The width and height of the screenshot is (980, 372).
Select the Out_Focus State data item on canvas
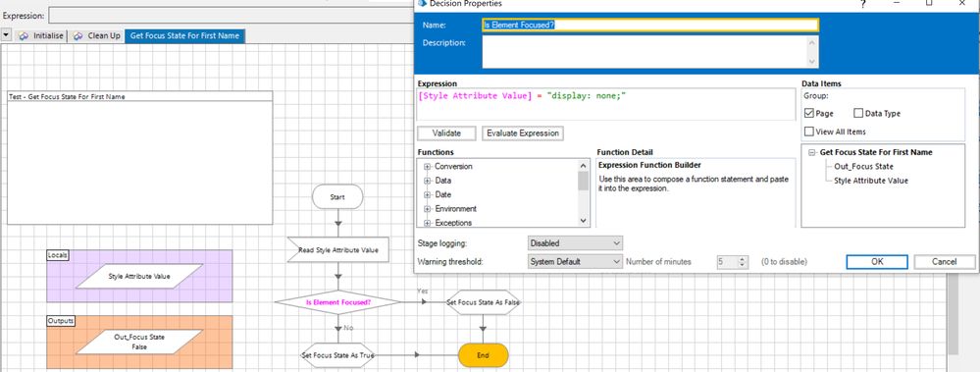pos(139,342)
